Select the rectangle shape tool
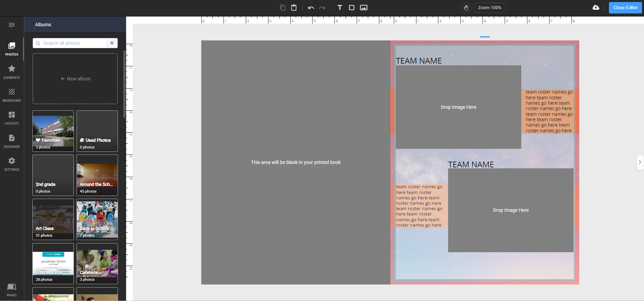Image resolution: width=644 pixels, height=301 pixels. click(x=351, y=8)
